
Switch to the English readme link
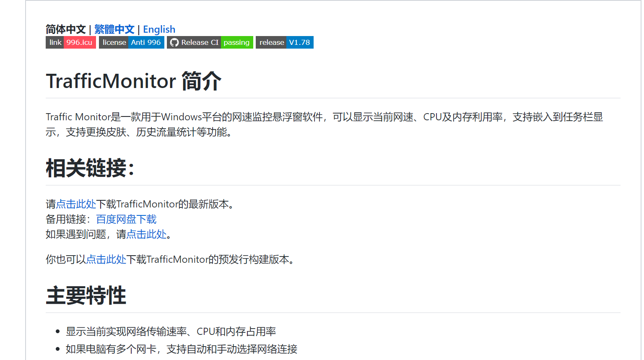159,29
